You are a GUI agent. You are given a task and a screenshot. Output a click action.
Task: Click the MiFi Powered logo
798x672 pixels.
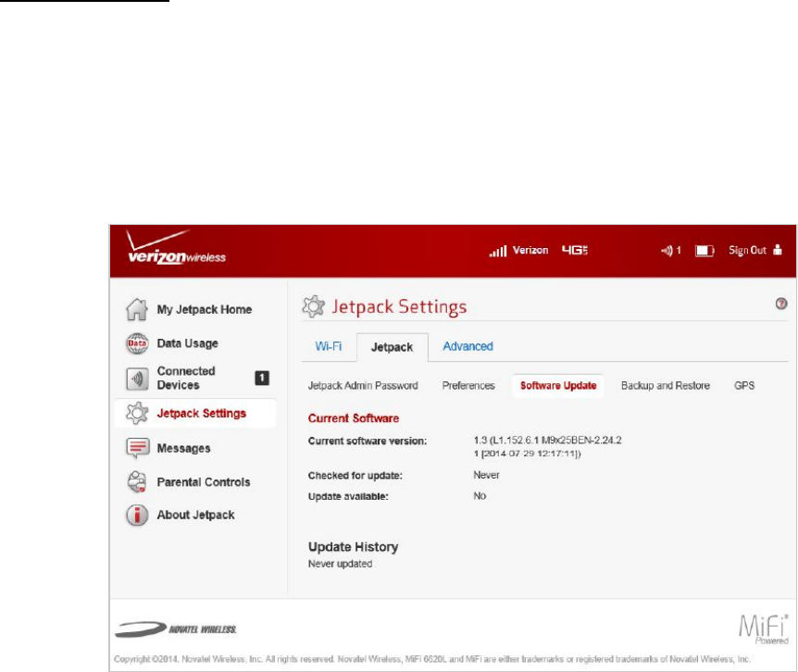coord(763,628)
